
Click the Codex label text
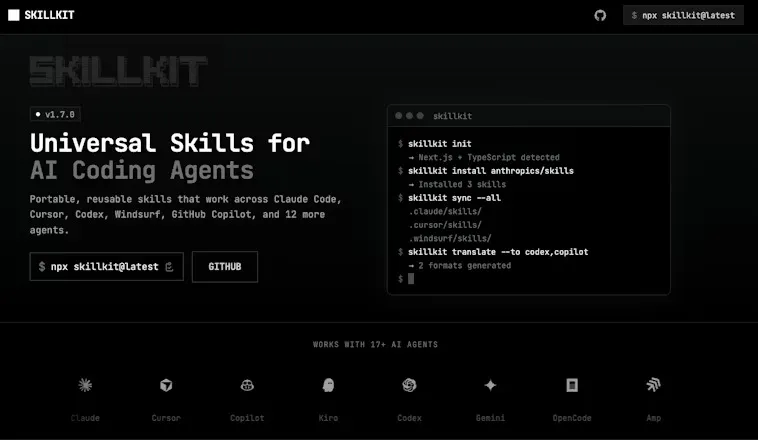[x=409, y=418]
